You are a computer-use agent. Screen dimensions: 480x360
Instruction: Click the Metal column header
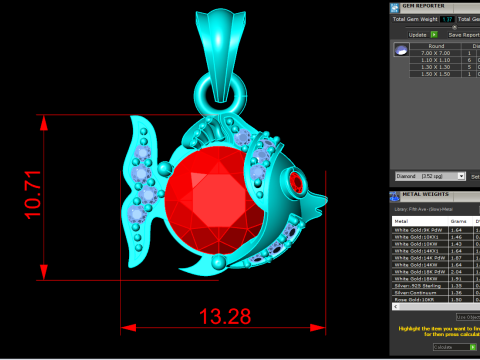click(x=420, y=221)
